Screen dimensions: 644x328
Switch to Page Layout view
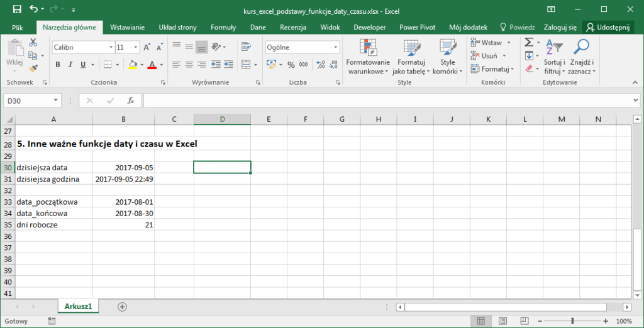[x=504, y=320]
